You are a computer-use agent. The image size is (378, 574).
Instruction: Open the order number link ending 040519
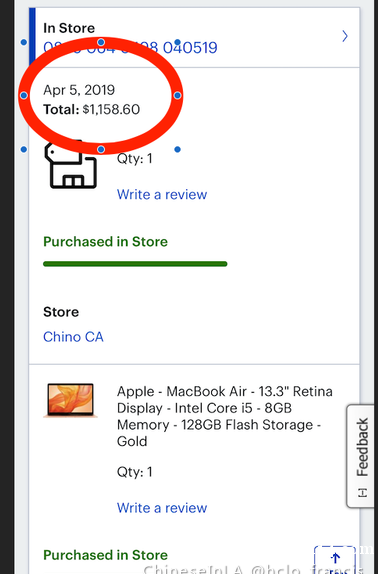click(130, 48)
